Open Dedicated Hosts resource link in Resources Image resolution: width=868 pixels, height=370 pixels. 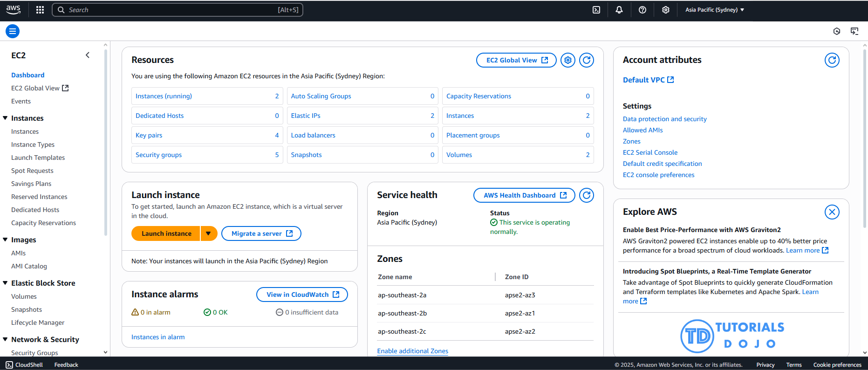pos(159,116)
